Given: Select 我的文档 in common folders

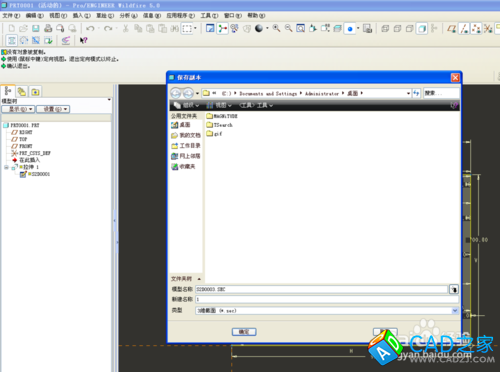Looking at the screenshot, I should (x=186, y=135).
